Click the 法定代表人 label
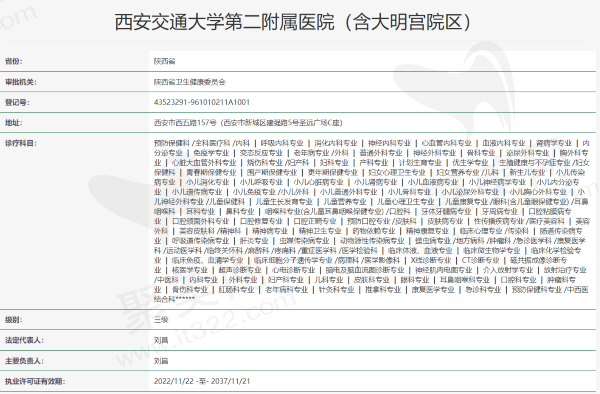Viewport: 600px width, 394px height. point(24,340)
